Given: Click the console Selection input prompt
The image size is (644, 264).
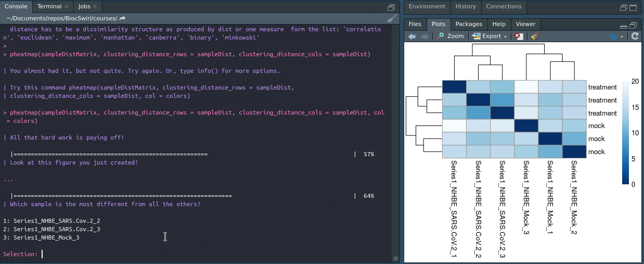Looking at the screenshot, I should click(22, 254).
